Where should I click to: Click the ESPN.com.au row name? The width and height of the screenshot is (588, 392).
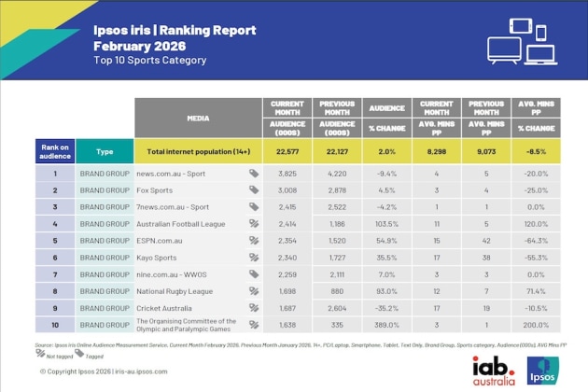(160, 241)
